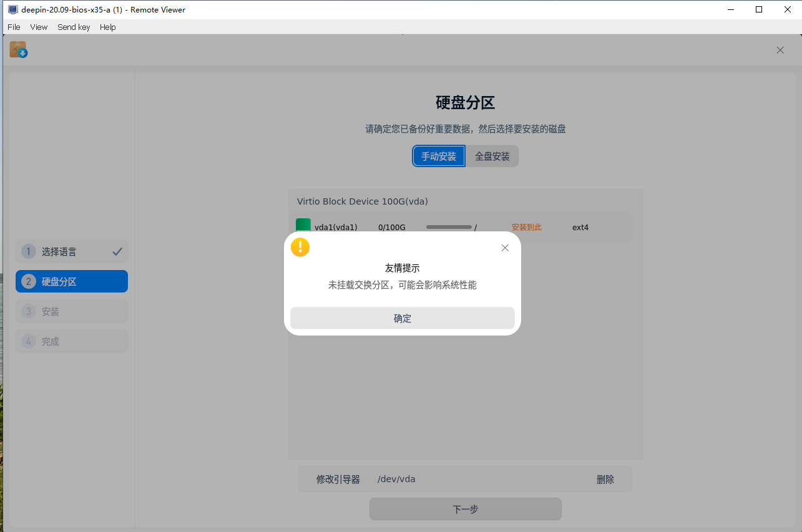Click the 安装到此 link
Viewport: 802px width, 532px height.
(527, 227)
